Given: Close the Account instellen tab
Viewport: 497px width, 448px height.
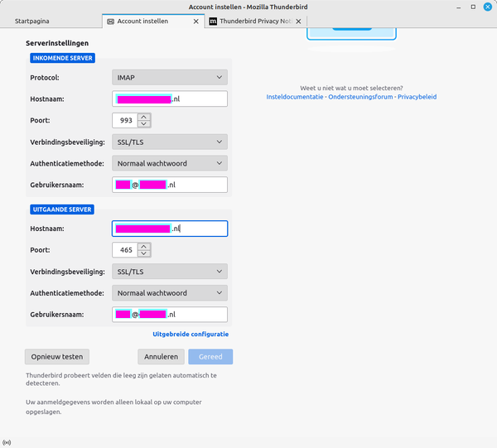Looking at the screenshot, I should [x=195, y=21].
